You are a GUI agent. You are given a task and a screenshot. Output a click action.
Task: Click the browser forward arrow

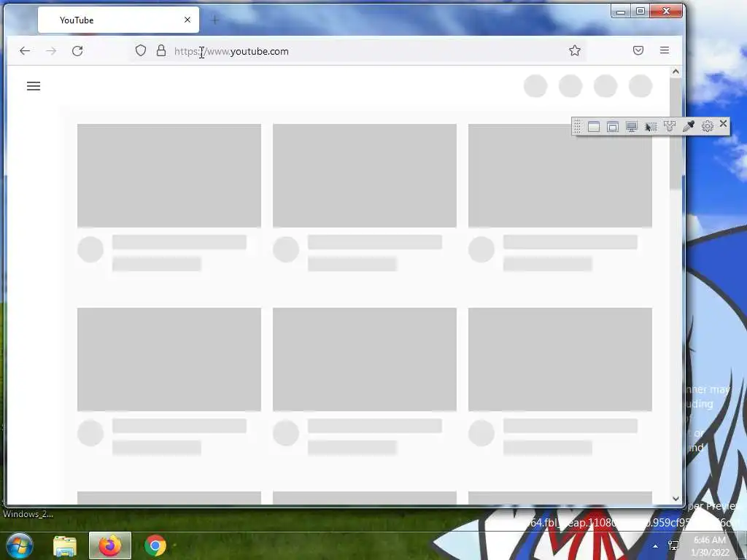[x=51, y=51]
